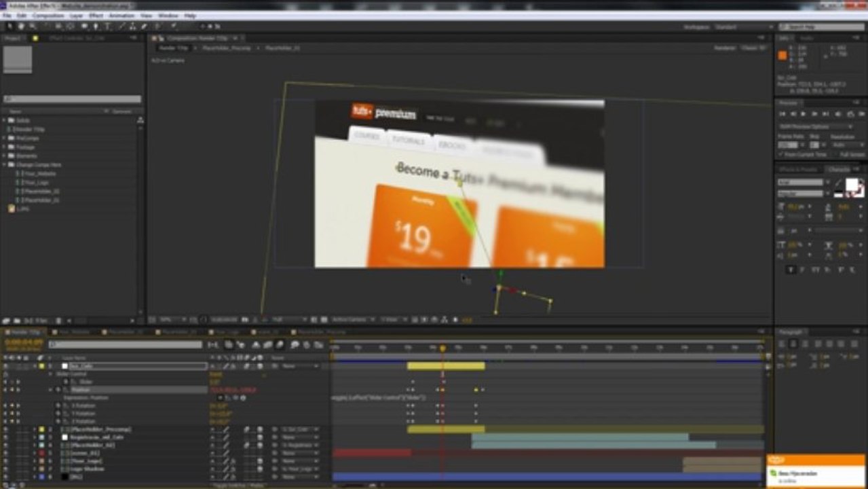The width and height of the screenshot is (868, 489).
Task: Select the Selection arrow tool
Action: tap(10, 26)
